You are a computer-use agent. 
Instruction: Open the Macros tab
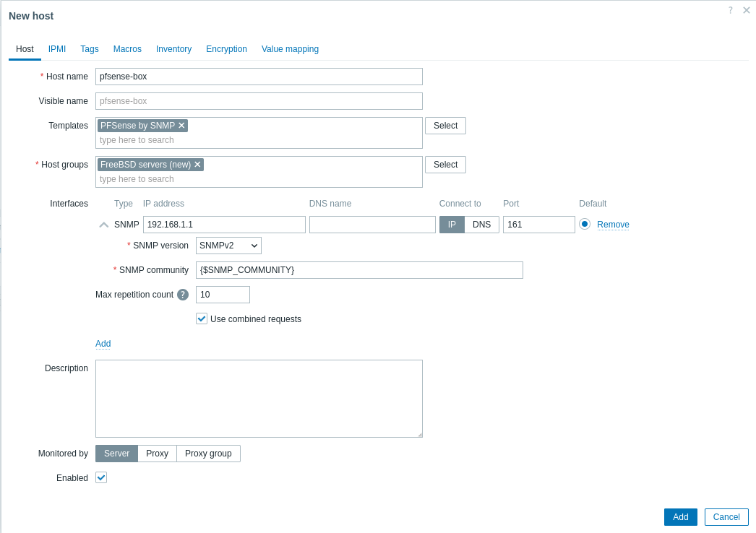pos(127,49)
